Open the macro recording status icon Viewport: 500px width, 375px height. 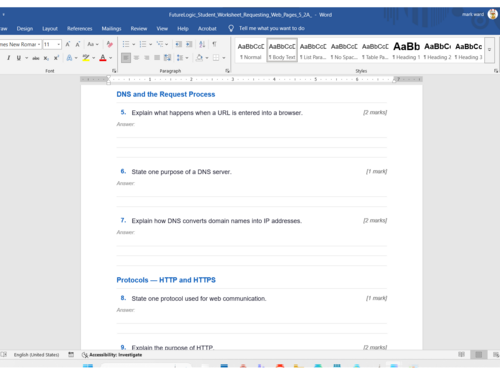click(x=71, y=355)
